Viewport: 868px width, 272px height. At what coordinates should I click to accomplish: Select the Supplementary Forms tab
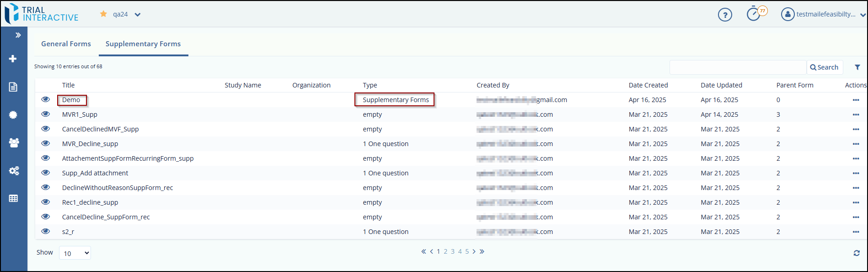pos(143,44)
